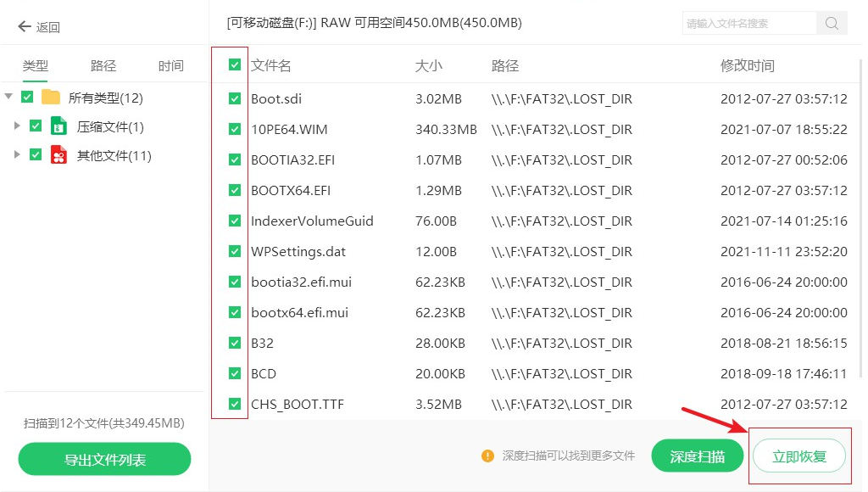Start a 深度扫描 deep scan
This screenshot has height=492, width=868.
click(x=697, y=455)
